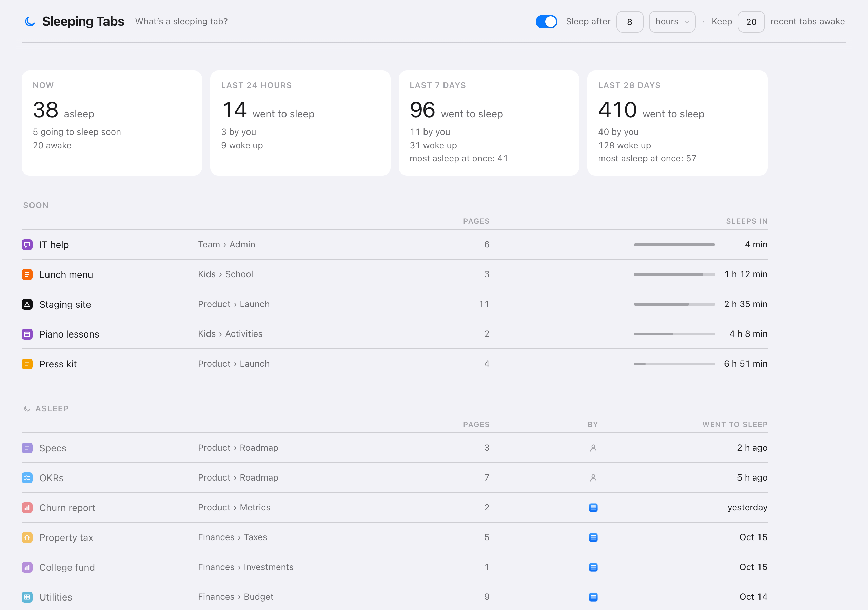Click the blue app icon in Property tax row
This screenshot has width=868, height=610.
[593, 537]
